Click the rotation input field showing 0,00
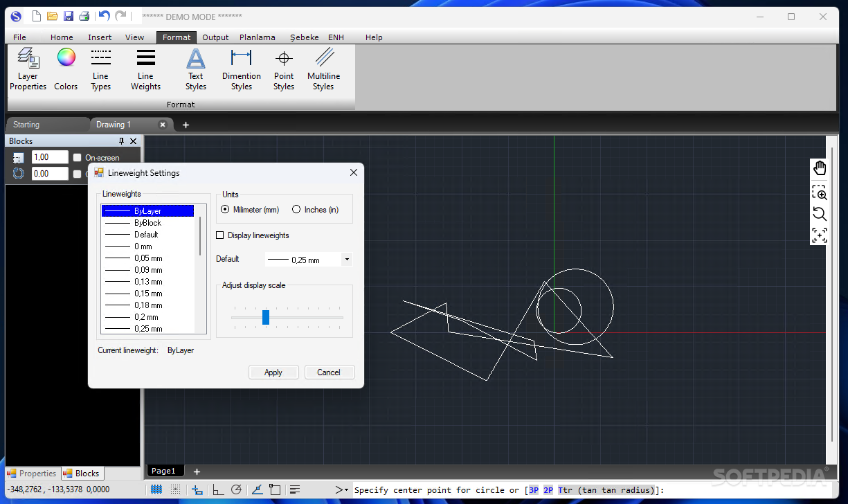Image resolution: width=848 pixels, height=504 pixels. (x=50, y=174)
